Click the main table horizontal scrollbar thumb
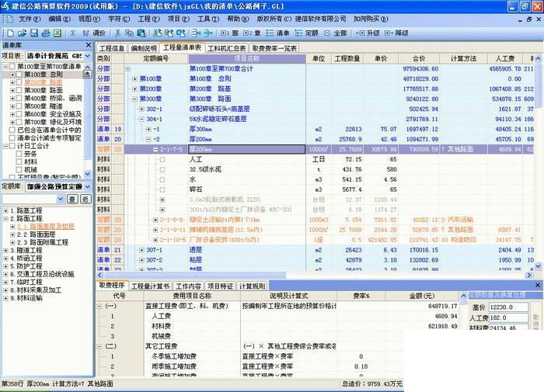544x392 pixels. pyautogui.click(x=194, y=275)
